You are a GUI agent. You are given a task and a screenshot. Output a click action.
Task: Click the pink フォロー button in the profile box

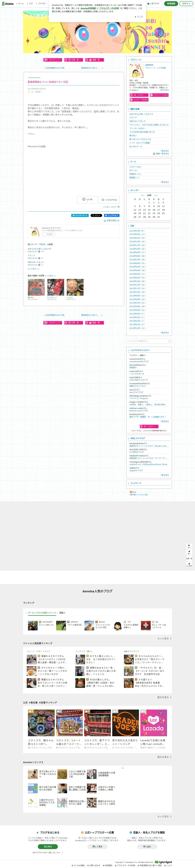pyautogui.click(x=139, y=95)
